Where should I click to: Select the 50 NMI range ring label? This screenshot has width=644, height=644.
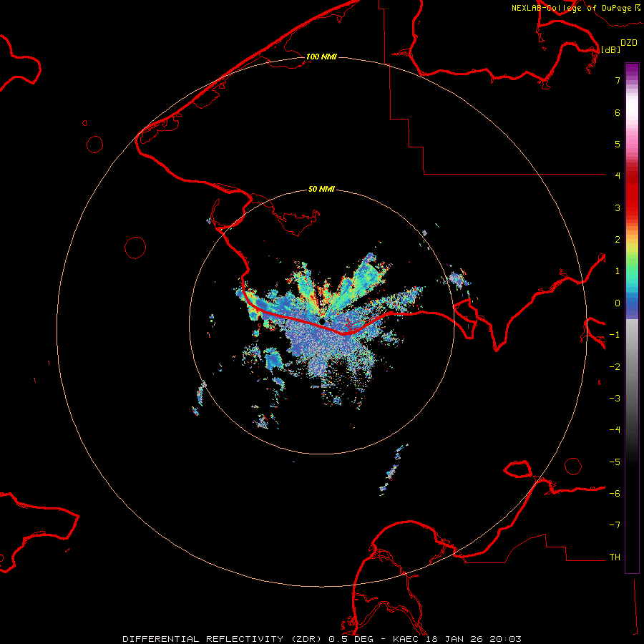(321, 189)
